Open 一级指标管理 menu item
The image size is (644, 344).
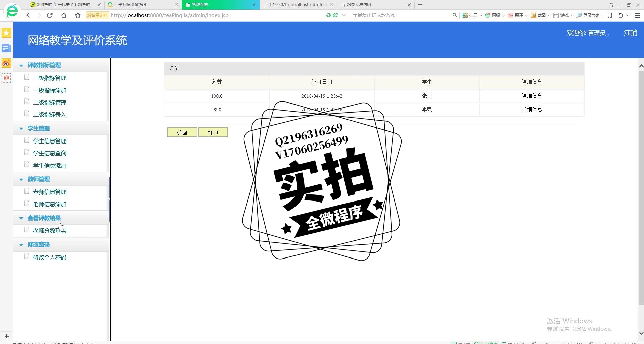(50, 78)
